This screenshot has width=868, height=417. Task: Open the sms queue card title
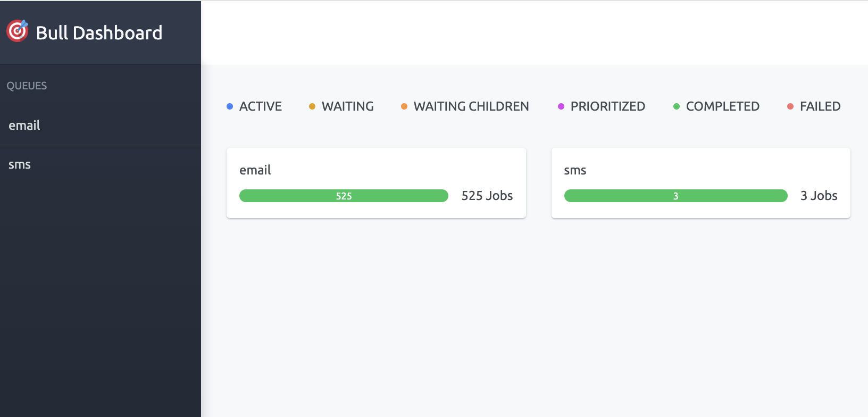(x=575, y=170)
